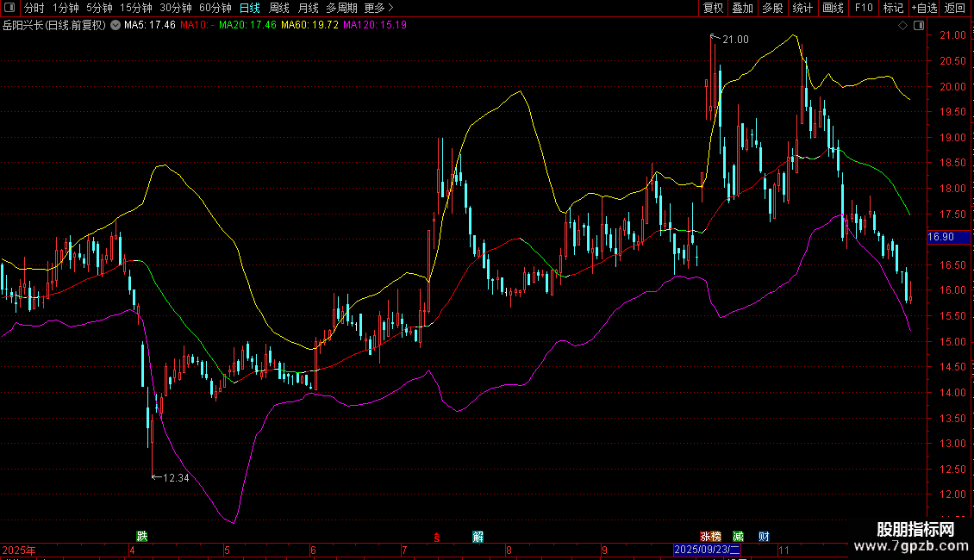
Task: Click the blue 解 event marker
Action: pyautogui.click(x=478, y=537)
